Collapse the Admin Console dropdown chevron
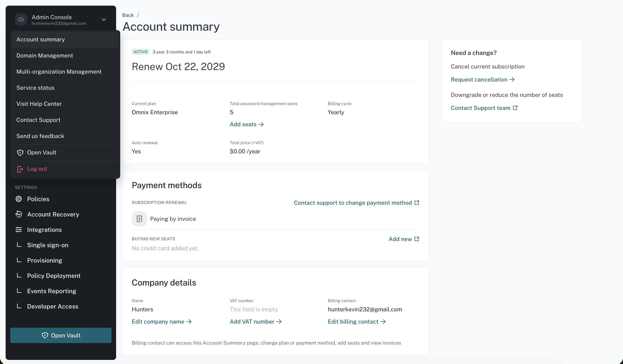 click(x=104, y=20)
